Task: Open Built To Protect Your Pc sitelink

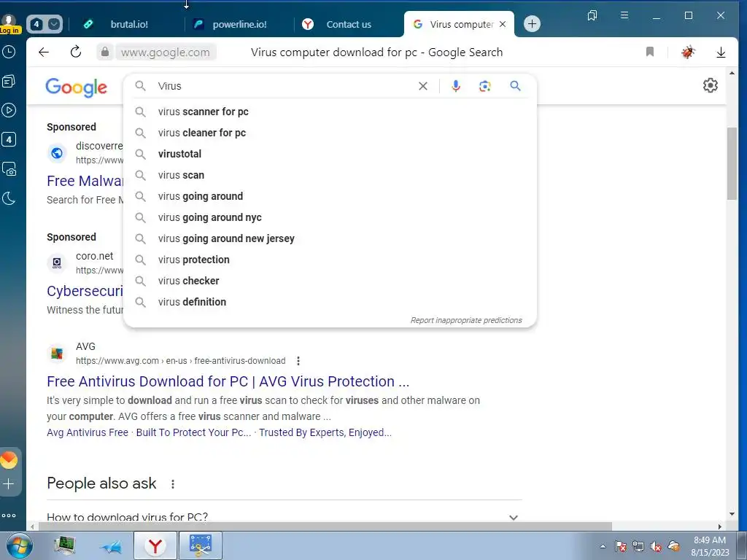Action: coord(193,432)
